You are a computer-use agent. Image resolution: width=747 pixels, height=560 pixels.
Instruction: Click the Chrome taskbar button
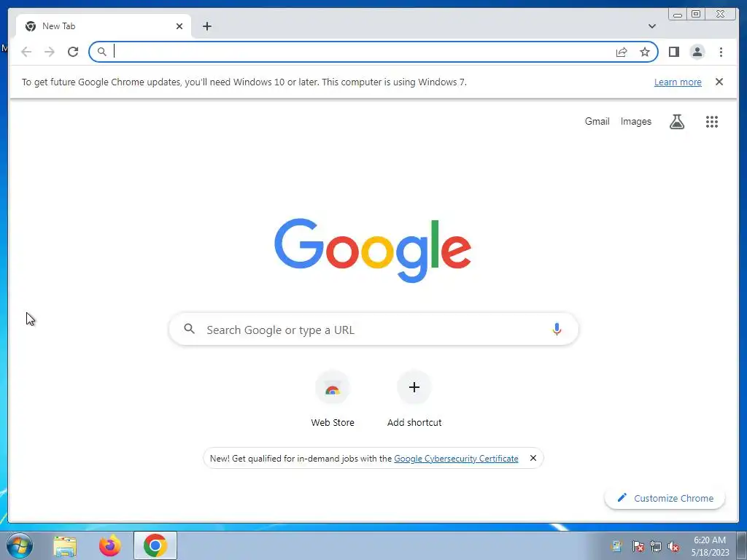coord(155,545)
